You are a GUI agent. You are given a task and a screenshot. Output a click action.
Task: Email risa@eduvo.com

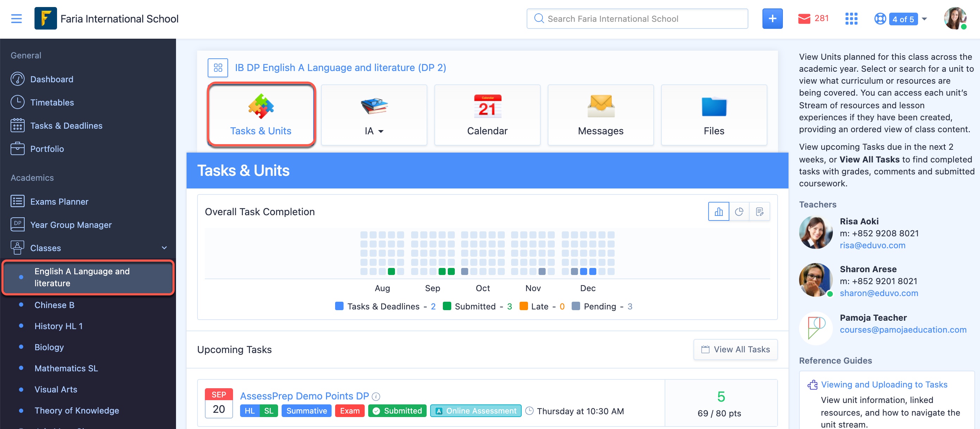872,245
